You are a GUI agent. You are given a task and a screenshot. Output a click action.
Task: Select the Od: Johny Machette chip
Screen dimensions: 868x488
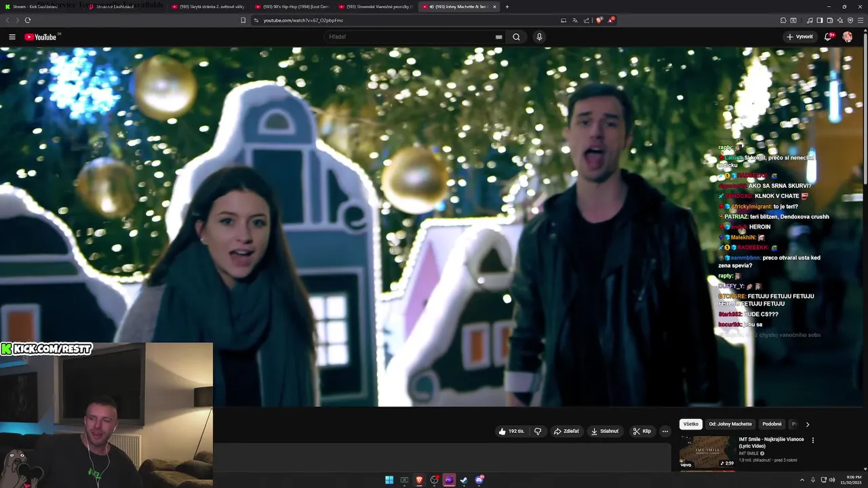[x=730, y=424]
